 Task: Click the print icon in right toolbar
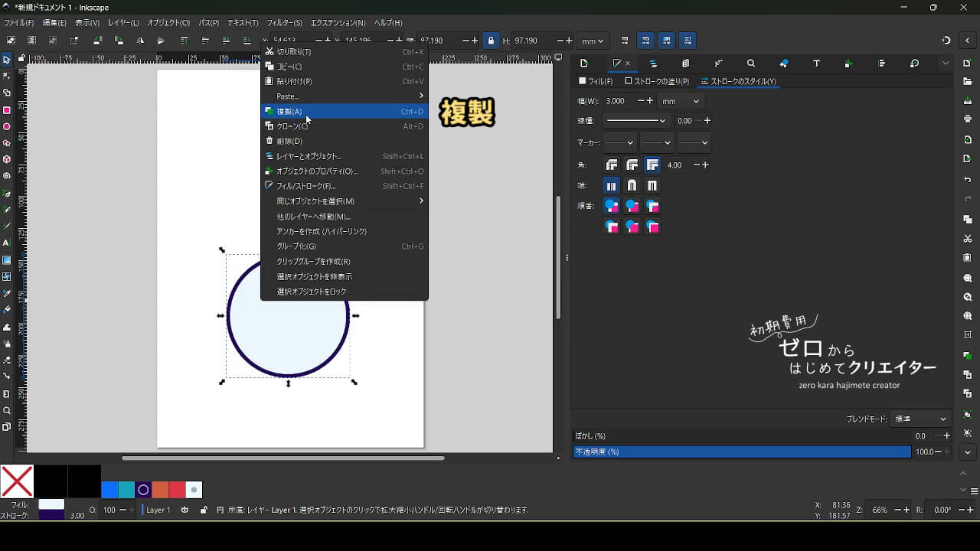click(968, 119)
